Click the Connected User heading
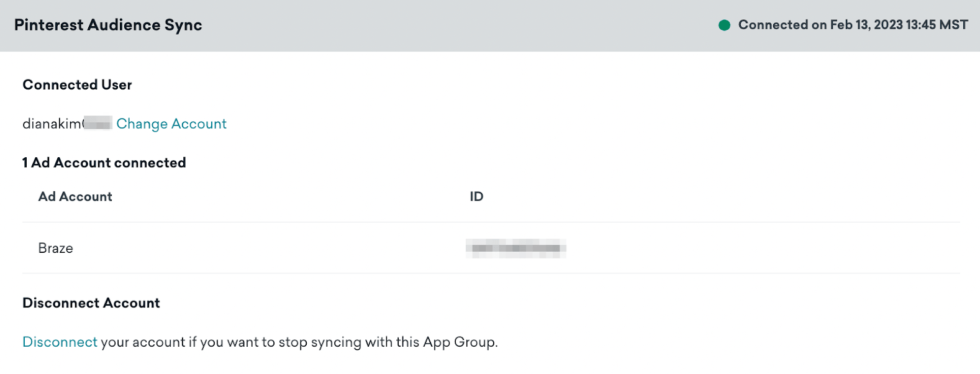The image size is (980, 374). [77, 84]
